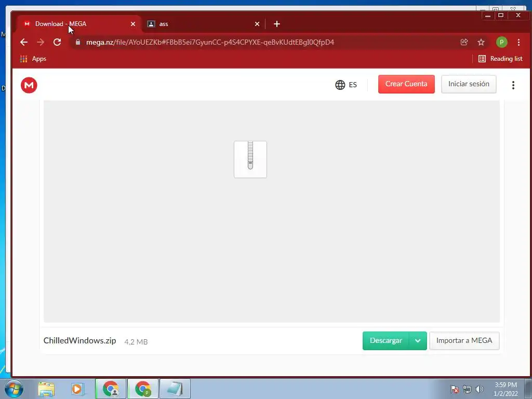Image resolution: width=532 pixels, height=399 pixels.
Task: Maximize the Chrome window
Action: click(500, 15)
